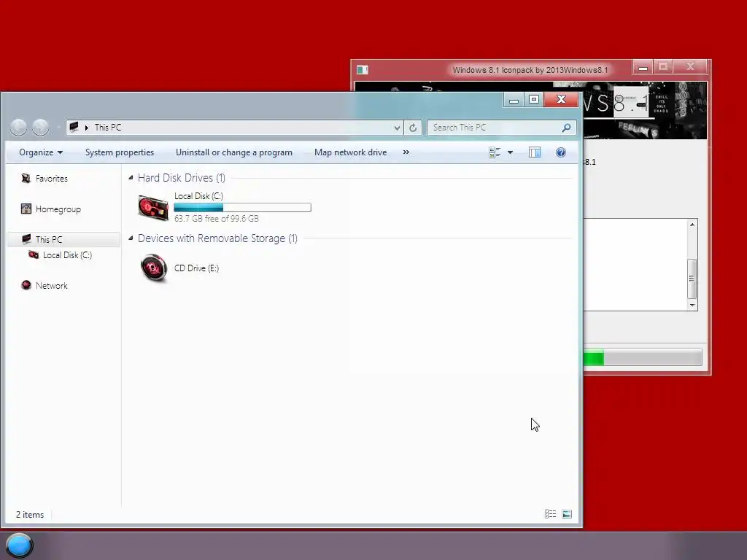Screen dimensions: 747x560
Task: Select Network in navigation pane
Action: click(52, 286)
